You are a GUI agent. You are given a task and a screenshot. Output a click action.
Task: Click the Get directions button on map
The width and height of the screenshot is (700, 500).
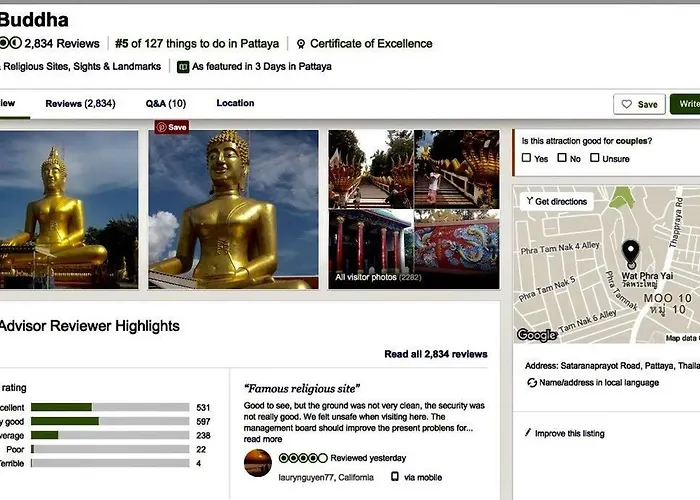click(557, 201)
